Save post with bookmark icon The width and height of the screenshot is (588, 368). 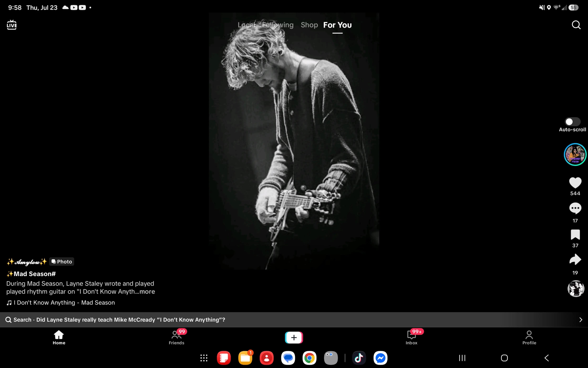575,235
